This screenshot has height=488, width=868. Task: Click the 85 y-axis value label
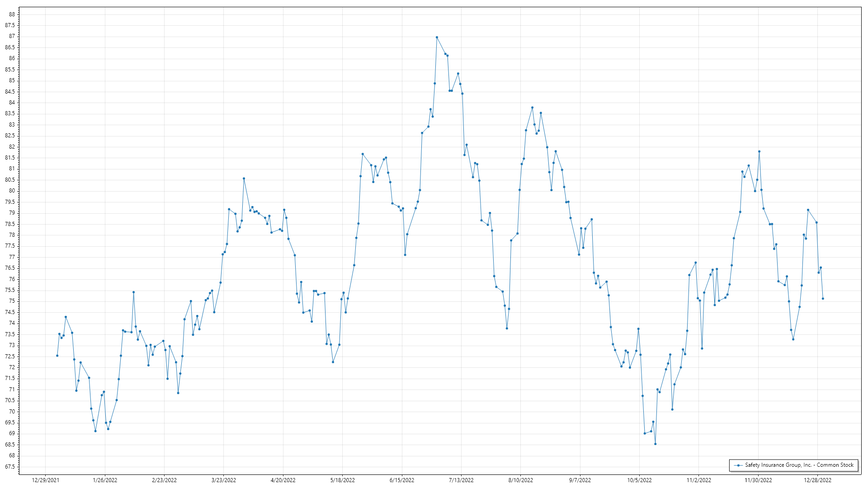12,80
